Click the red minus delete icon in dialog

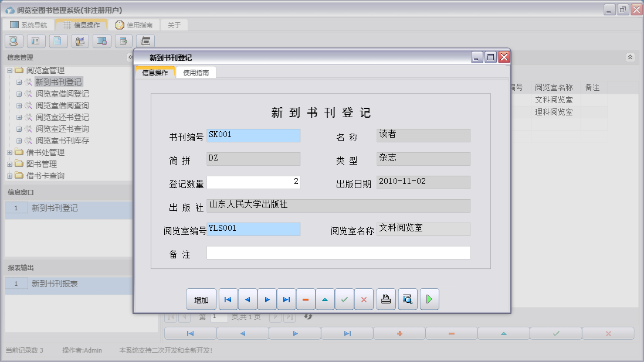306,299
